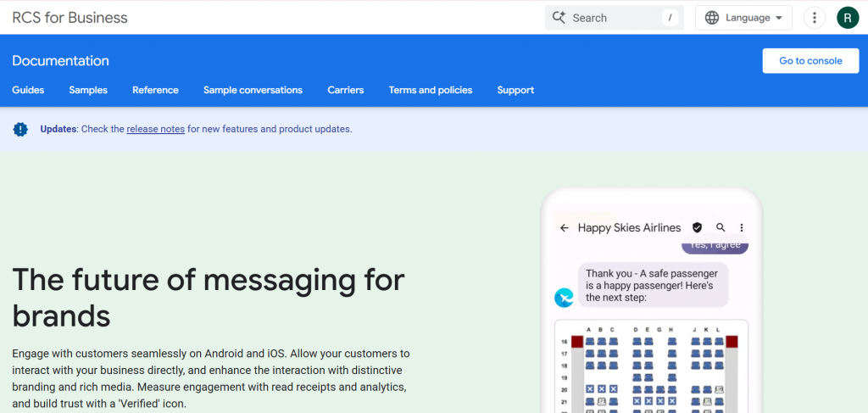Click the Happy Skies Airlines airplane avatar
This screenshot has height=413, width=868.
click(564, 298)
